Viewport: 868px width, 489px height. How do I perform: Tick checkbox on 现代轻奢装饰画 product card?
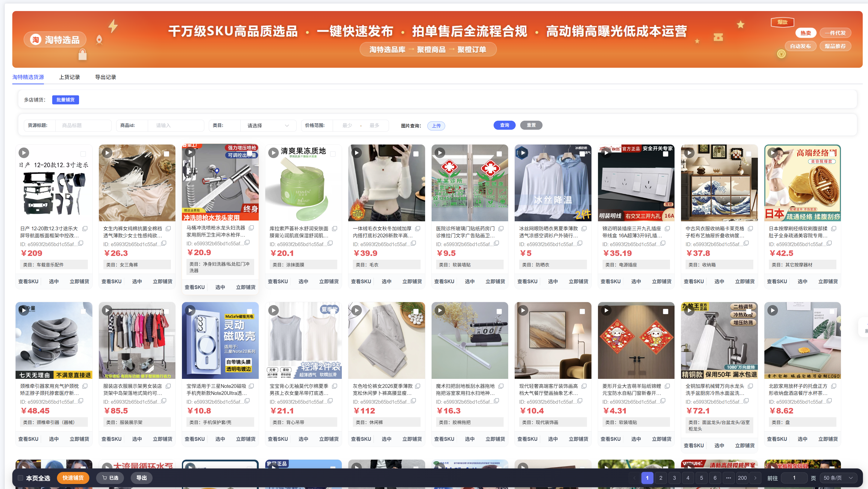(x=582, y=311)
